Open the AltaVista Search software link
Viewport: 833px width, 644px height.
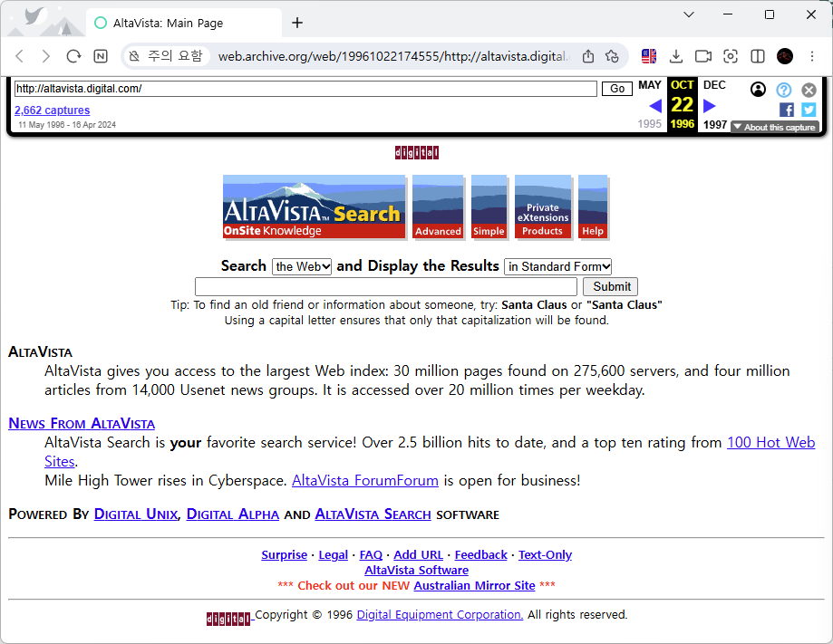coord(373,514)
